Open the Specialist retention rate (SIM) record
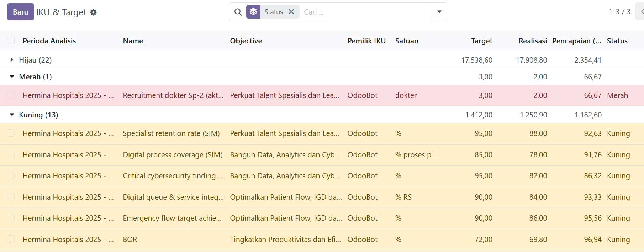Screen dimensions: 644x252 (x=171, y=133)
